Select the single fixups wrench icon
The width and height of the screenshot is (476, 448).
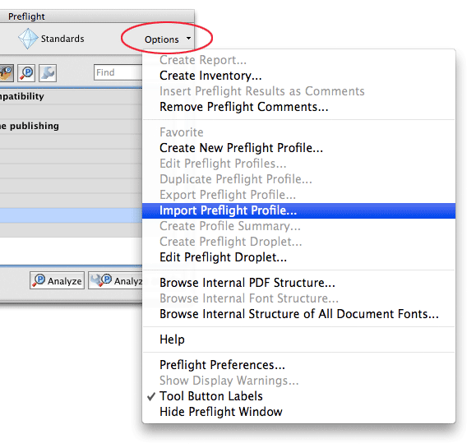[x=48, y=73]
